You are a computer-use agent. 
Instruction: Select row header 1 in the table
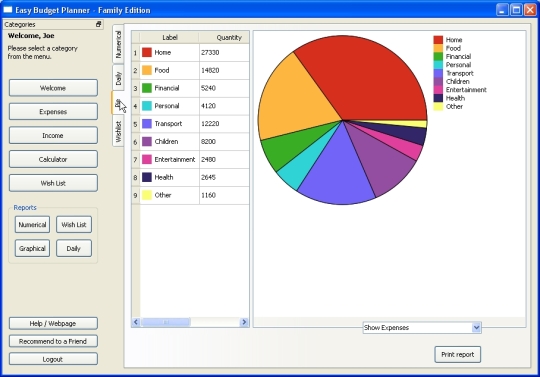135,53
